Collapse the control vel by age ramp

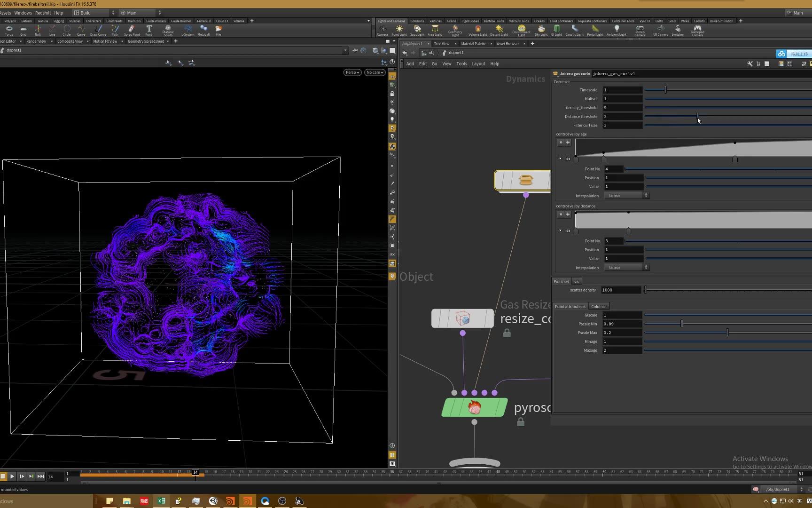point(560,159)
